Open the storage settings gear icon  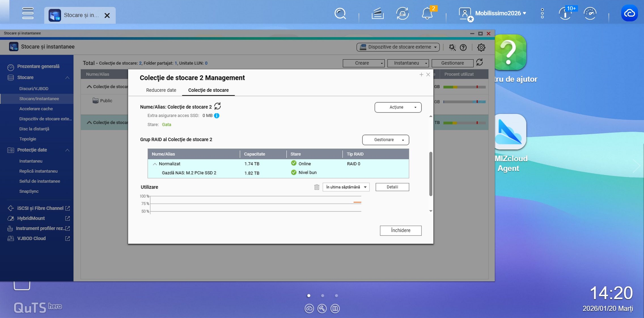click(481, 47)
